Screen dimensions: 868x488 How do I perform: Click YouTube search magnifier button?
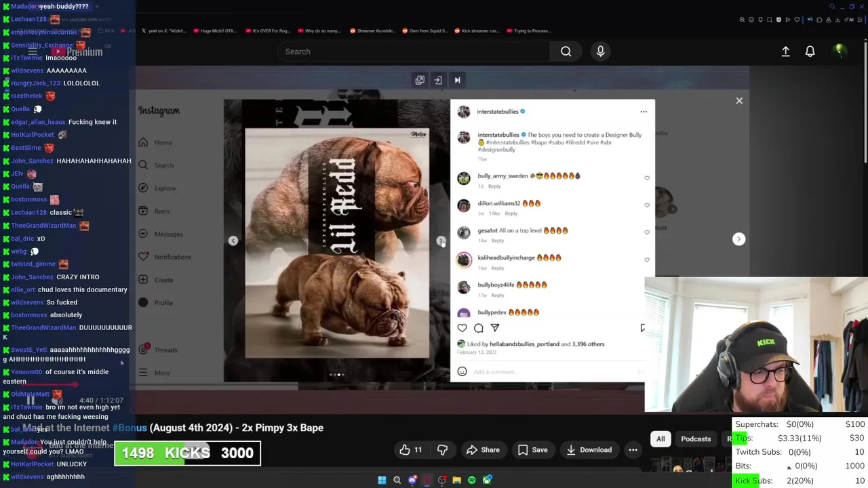click(566, 52)
